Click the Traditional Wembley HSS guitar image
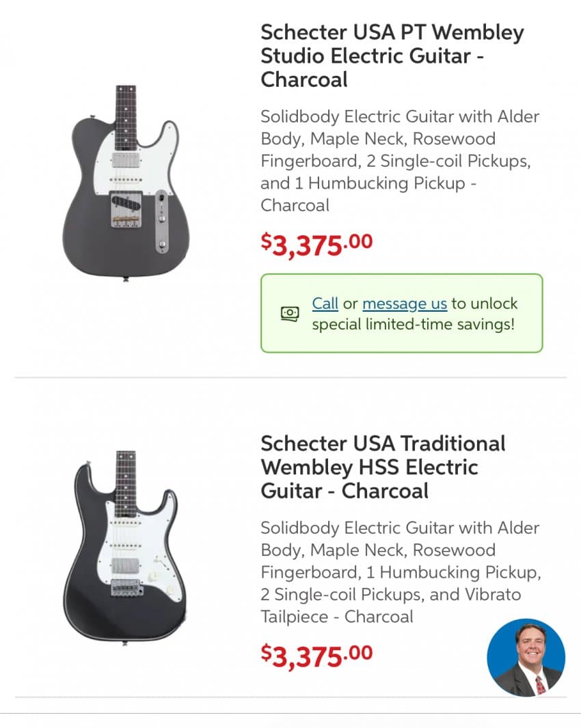Image resolution: width=581 pixels, height=728 pixels. click(125, 548)
